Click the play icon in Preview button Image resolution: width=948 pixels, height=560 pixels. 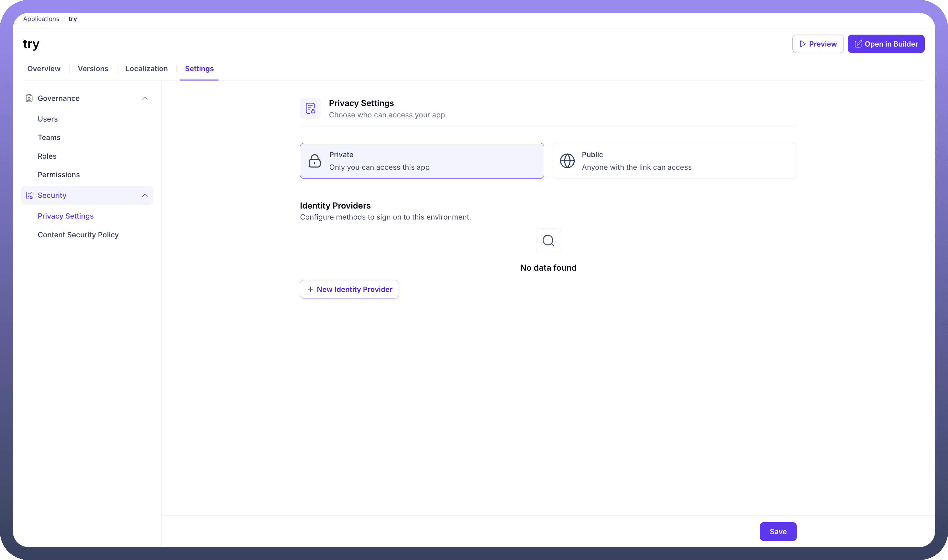(803, 44)
